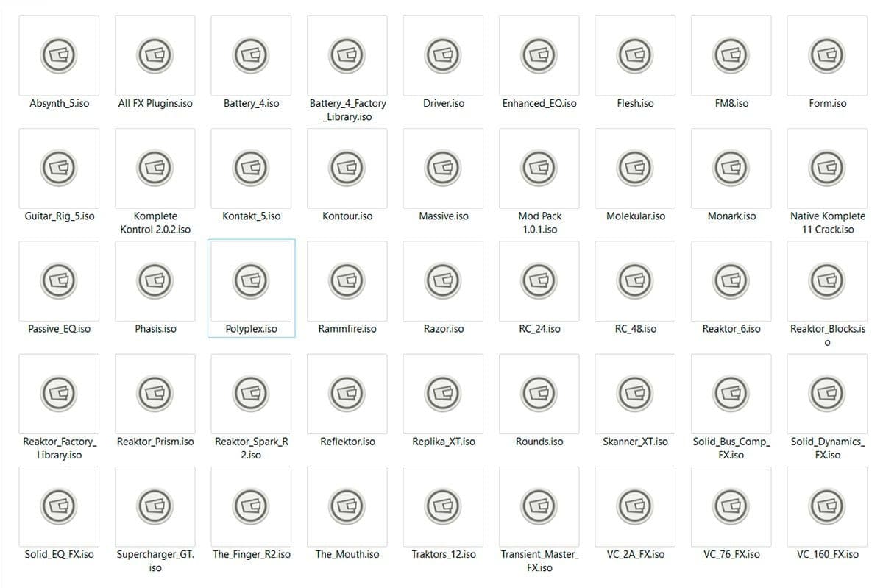Select the Molekular.iso disc icon
Screen dimensions: 883x588
[636, 168]
